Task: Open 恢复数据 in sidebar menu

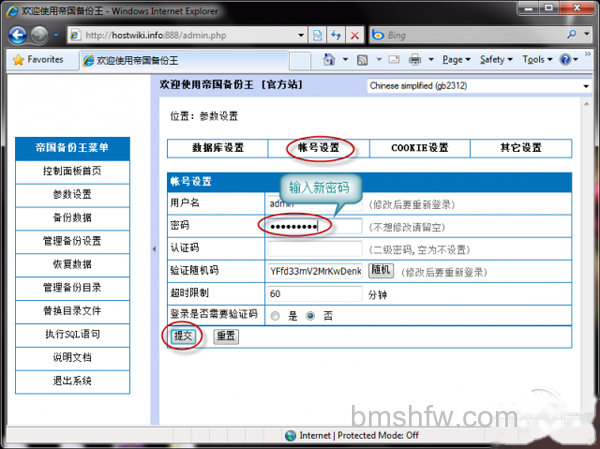Action: coord(72,265)
